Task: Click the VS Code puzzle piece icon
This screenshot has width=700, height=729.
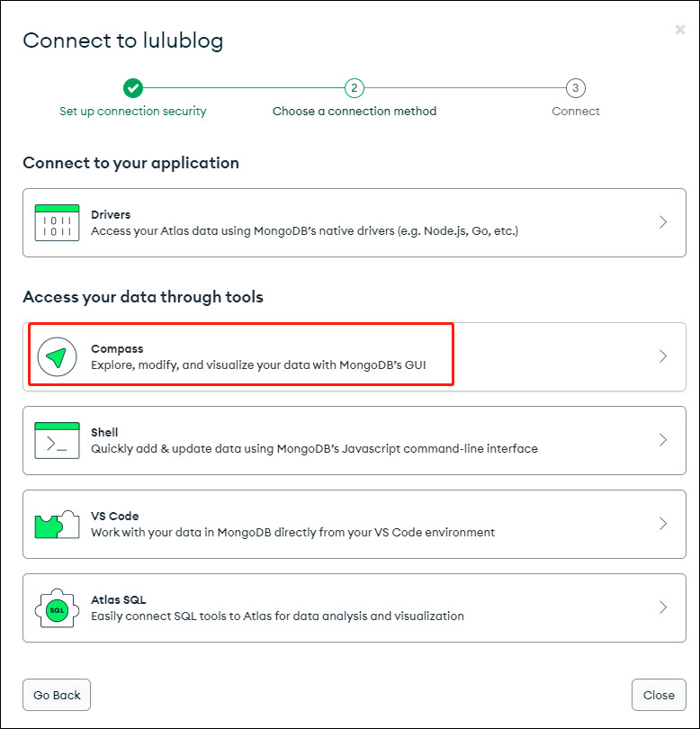Action: [57, 525]
